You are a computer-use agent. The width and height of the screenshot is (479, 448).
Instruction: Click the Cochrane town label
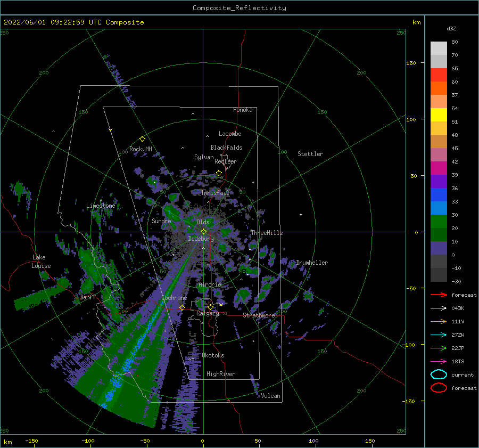[x=174, y=298]
